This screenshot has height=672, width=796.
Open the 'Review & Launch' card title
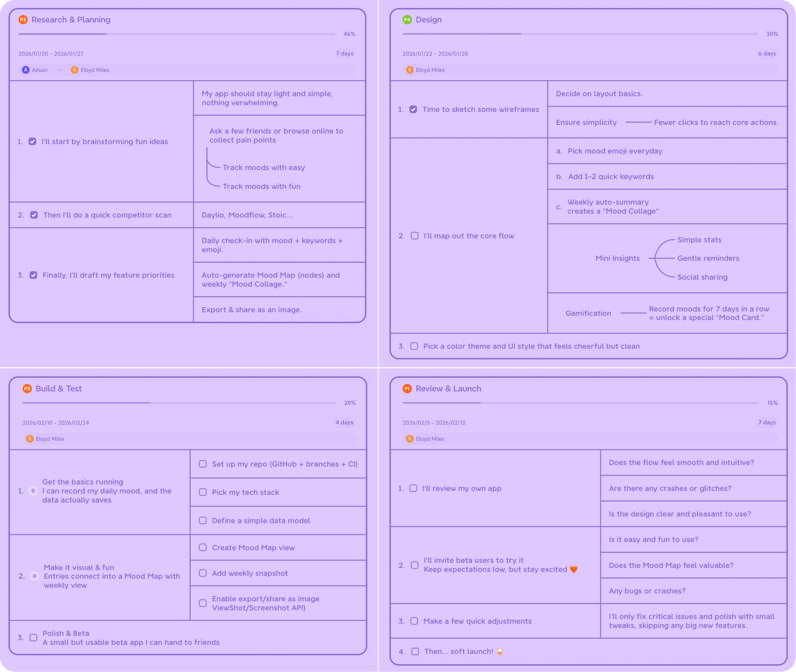click(x=448, y=389)
